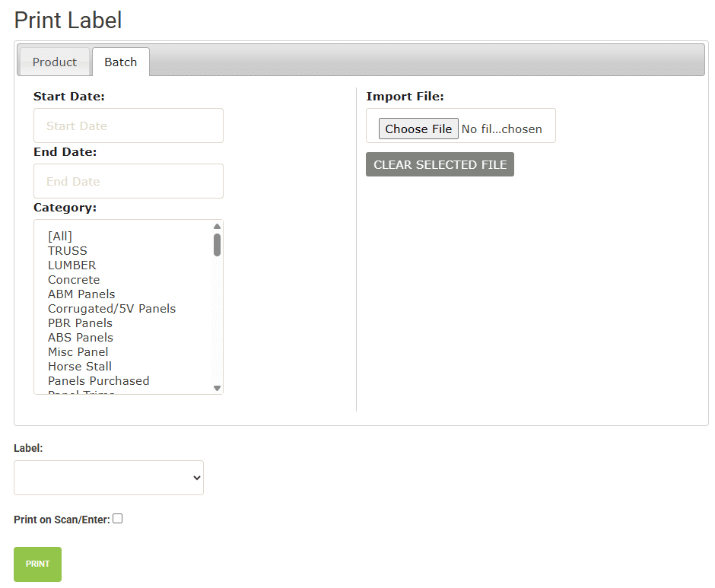
Task: Select LUMBER category
Action: [x=71, y=265]
